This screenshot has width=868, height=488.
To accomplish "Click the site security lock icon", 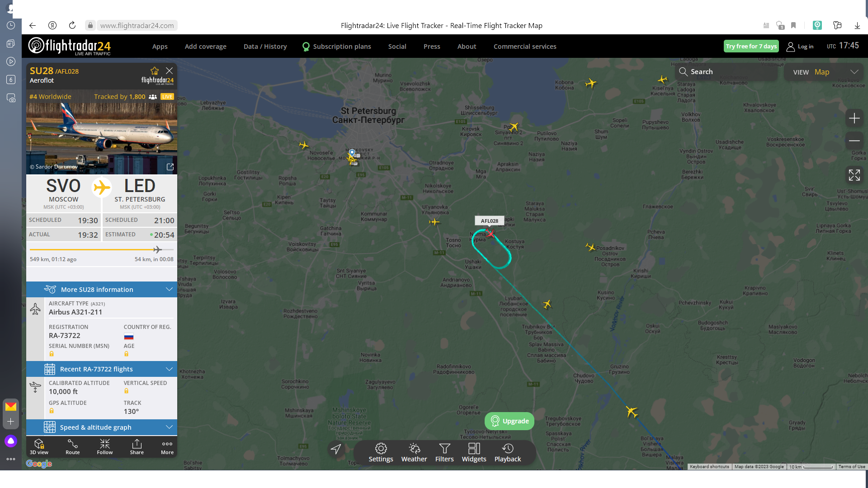I will pyautogui.click(x=90, y=25).
